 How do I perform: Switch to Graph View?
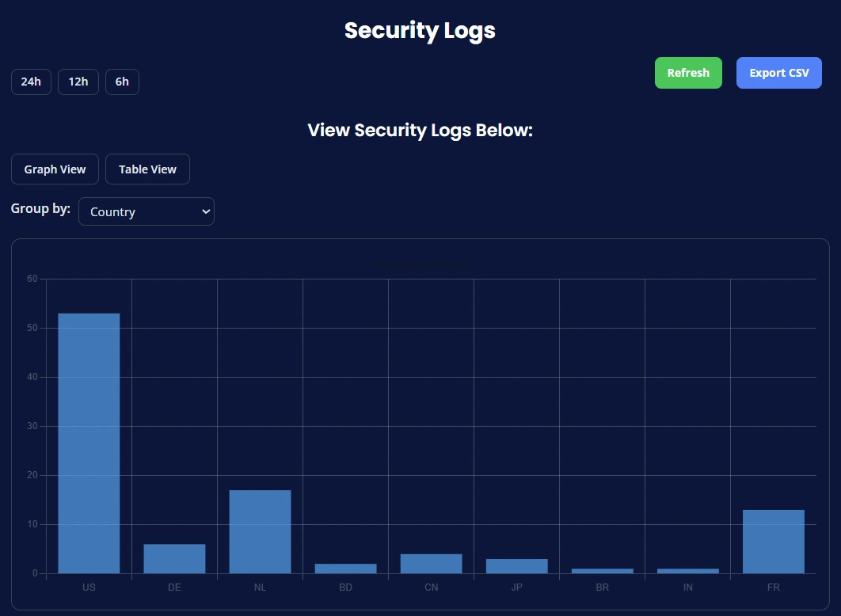point(55,169)
